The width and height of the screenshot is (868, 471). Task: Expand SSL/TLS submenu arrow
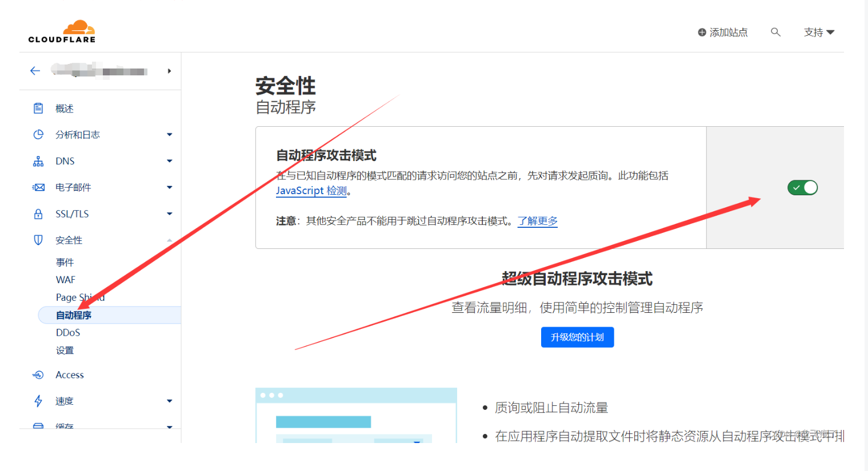[x=169, y=214]
